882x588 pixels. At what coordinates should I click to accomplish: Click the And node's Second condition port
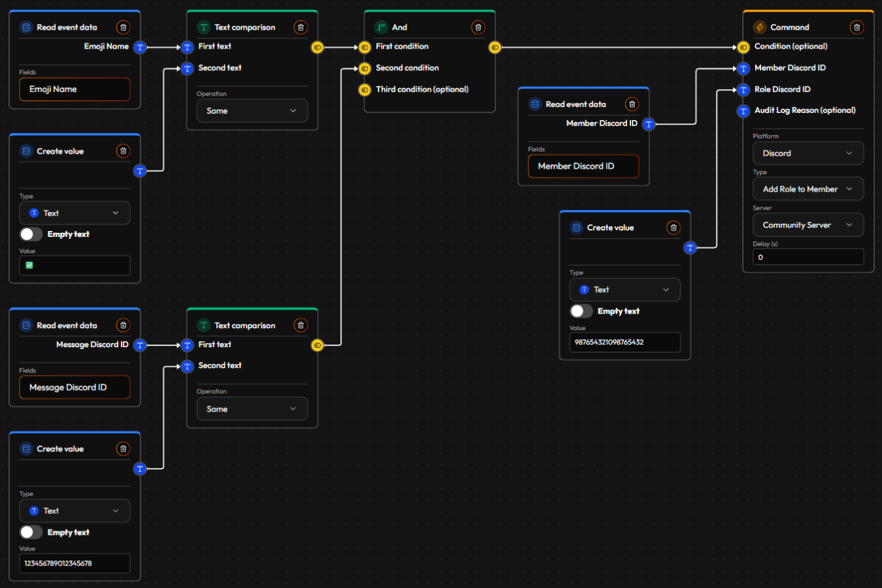pyautogui.click(x=364, y=68)
